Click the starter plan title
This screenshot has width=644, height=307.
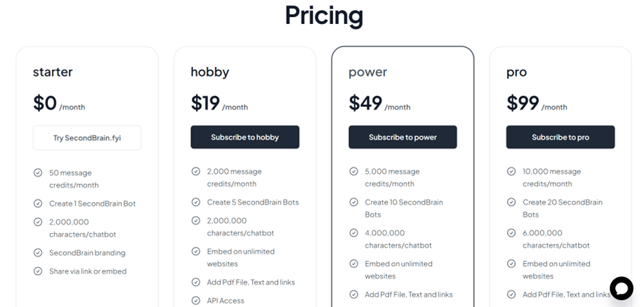(53, 72)
